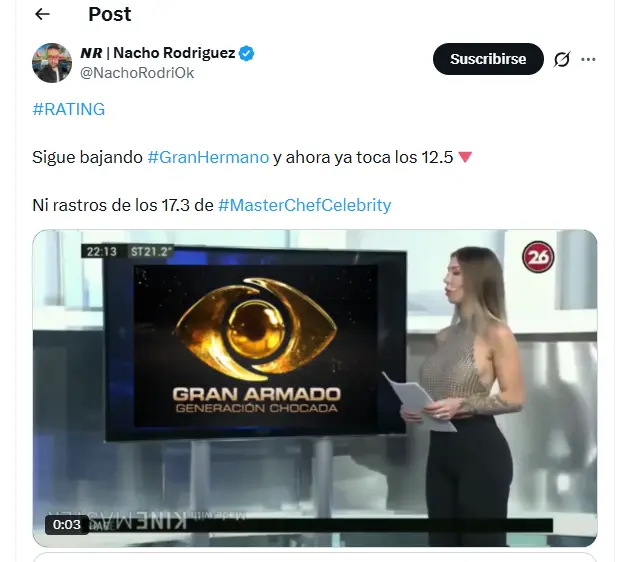623x562 pixels.
Task: Open the @NachoRodriOk handle
Action: click(137, 73)
